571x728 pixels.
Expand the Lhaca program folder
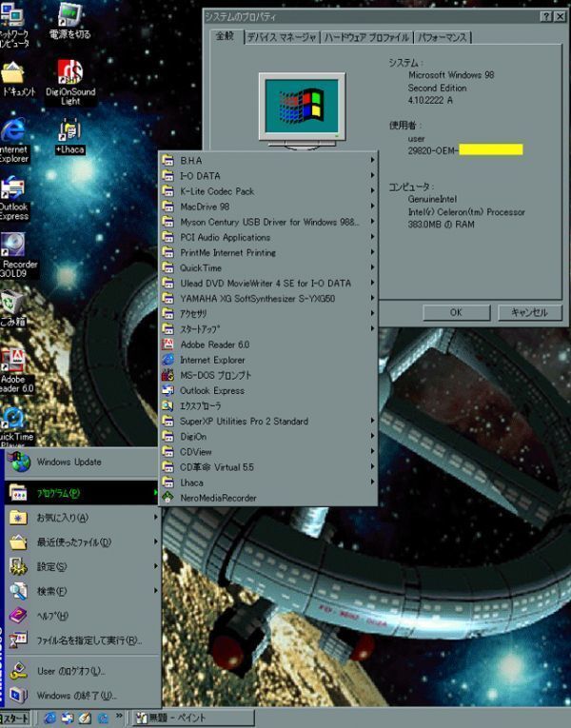pyautogui.click(x=268, y=482)
